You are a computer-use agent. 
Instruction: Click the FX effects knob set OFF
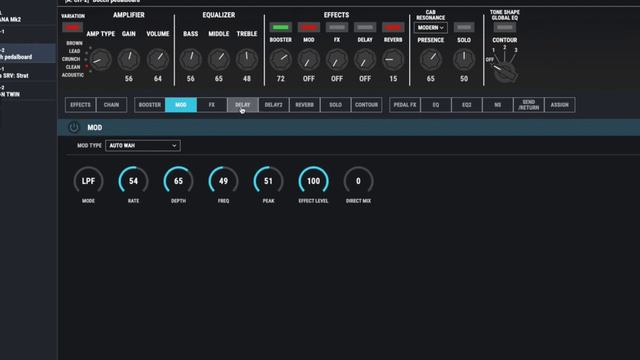pos(337,60)
